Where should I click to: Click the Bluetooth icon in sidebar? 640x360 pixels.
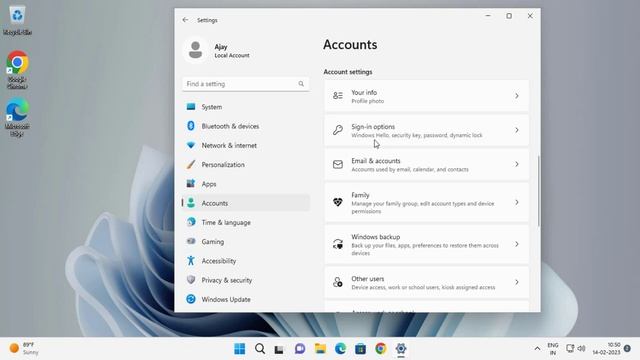tap(191, 126)
